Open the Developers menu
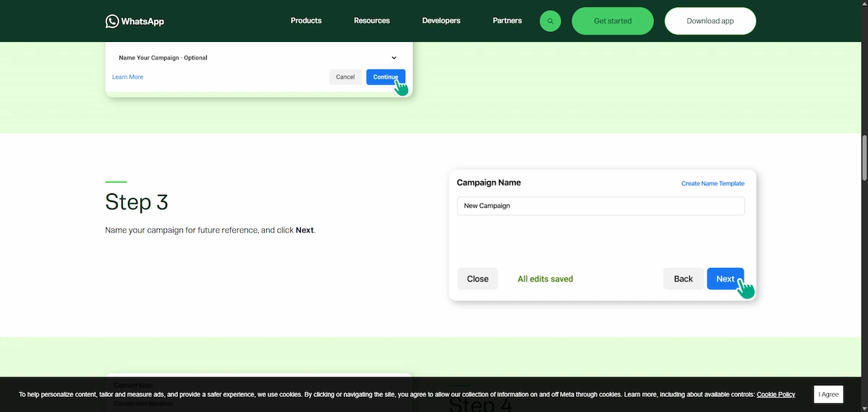868x412 pixels. pos(441,21)
